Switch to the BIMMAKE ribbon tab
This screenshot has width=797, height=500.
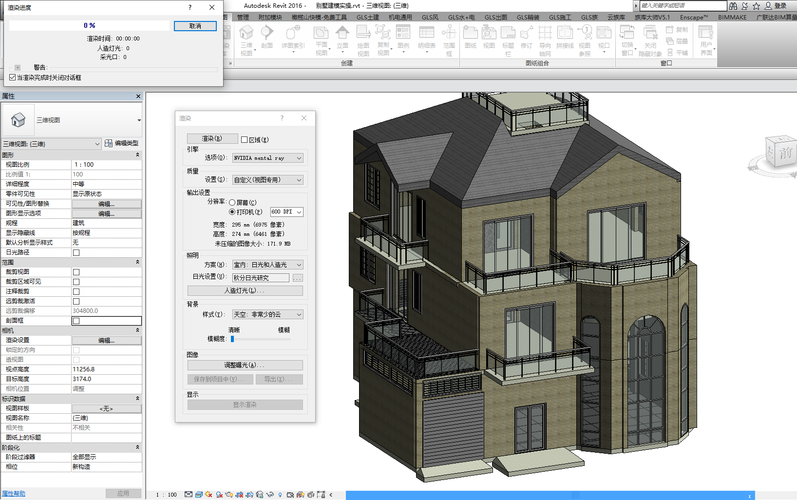click(x=733, y=18)
